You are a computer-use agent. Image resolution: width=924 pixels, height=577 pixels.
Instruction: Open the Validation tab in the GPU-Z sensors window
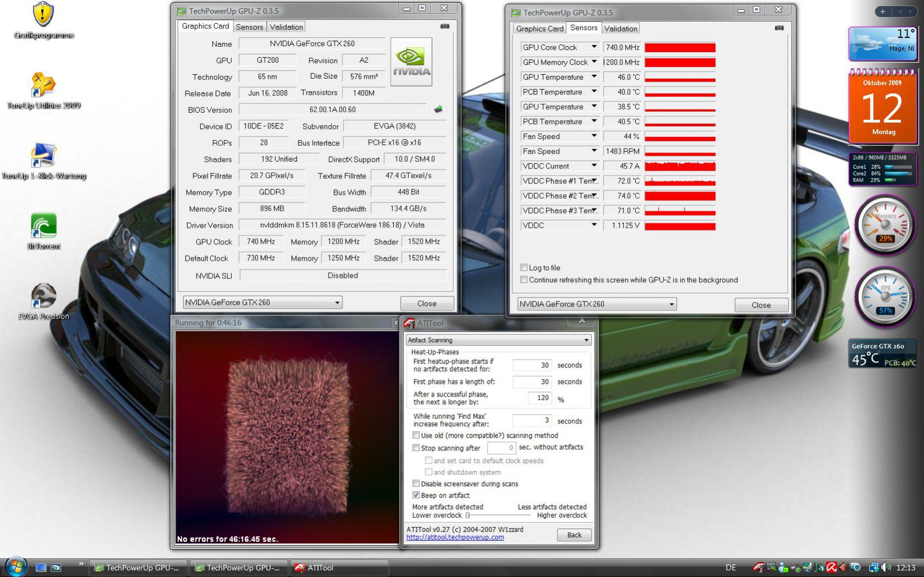point(620,29)
